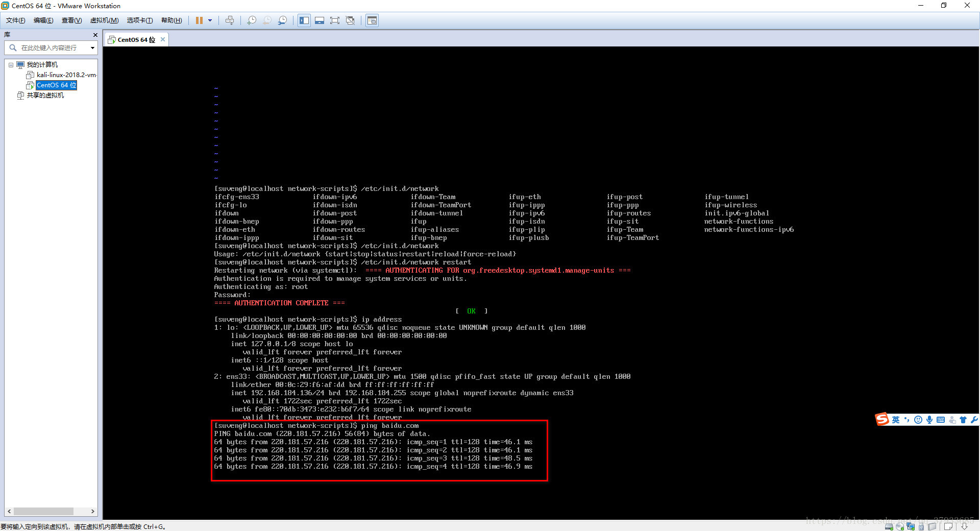Click the message log note icon
This screenshot has height=531, width=980.
948,526
